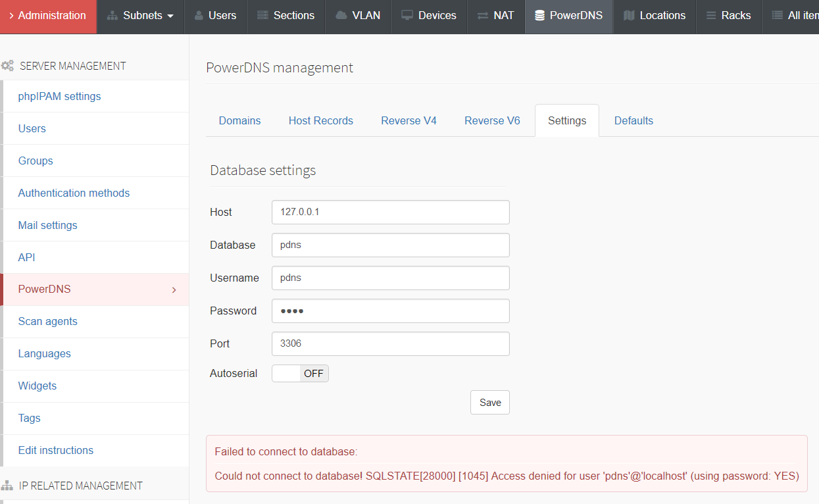
Task: Click the Racks bars icon
Action: 711,15
